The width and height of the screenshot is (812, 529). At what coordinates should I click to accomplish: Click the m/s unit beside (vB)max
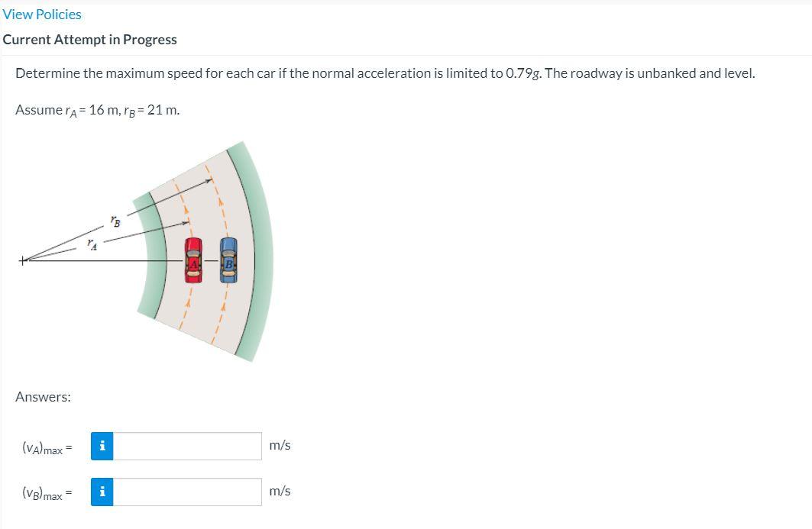point(280,492)
